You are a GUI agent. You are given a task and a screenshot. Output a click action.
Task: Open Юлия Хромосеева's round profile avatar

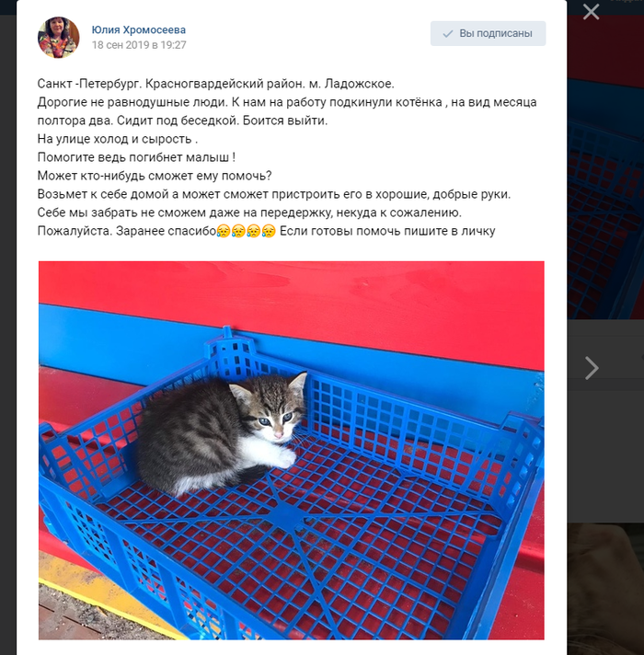tap(59, 37)
